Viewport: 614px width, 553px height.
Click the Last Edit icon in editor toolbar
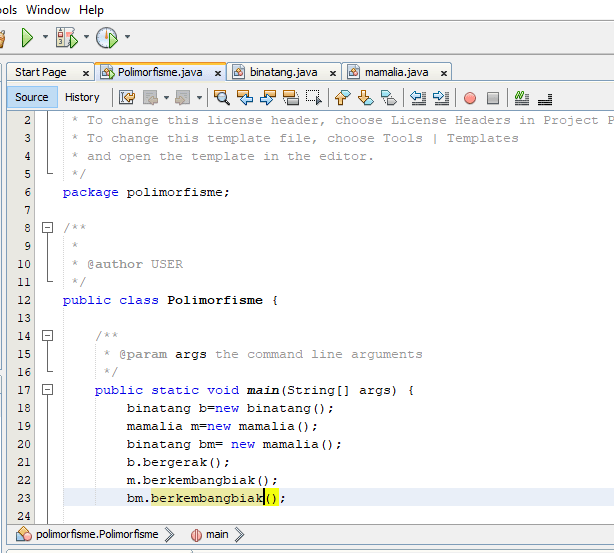click(127, 98)
